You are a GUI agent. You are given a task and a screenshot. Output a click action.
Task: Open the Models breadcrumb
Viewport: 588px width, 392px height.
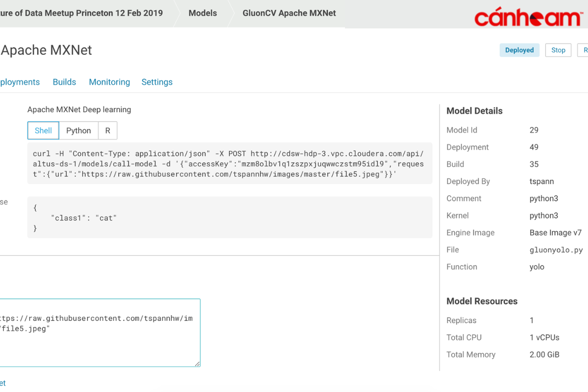tap(202, 13)
